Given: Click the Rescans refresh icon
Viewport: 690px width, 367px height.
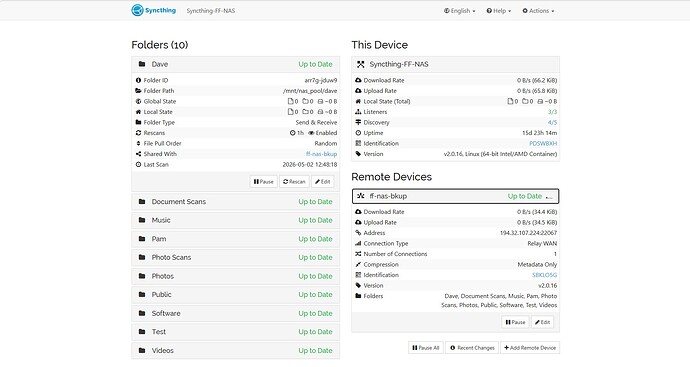Looking at the screenshot, I should 138,133.
